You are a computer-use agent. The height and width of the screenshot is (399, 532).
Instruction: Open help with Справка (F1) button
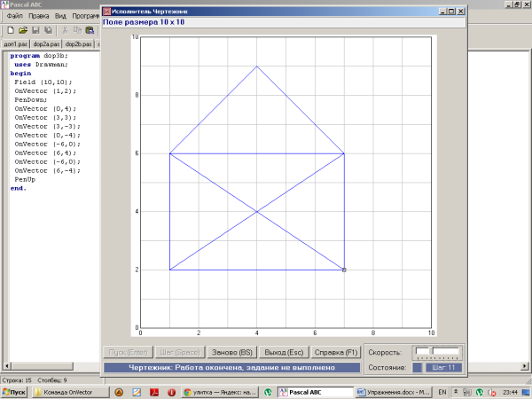coord(336,351)
